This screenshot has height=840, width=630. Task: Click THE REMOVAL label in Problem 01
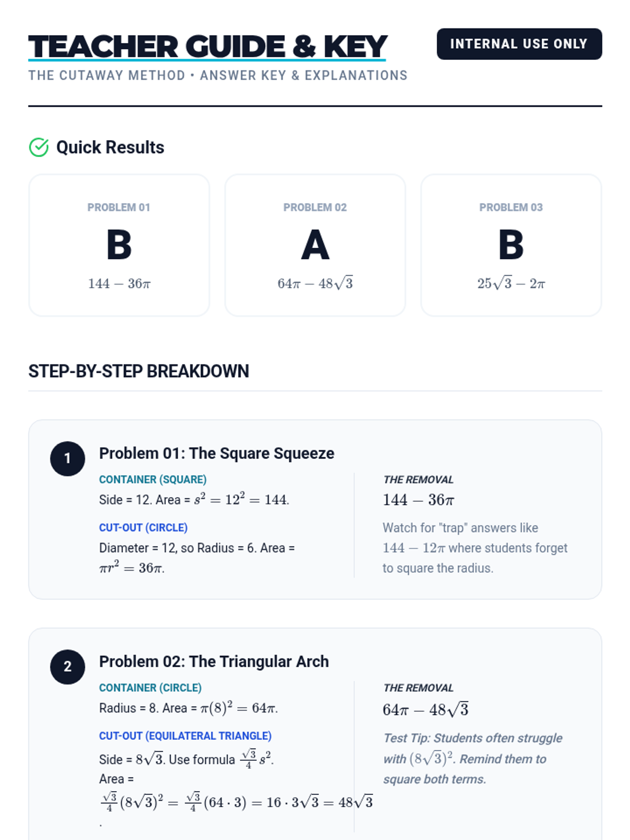[418, 479]
